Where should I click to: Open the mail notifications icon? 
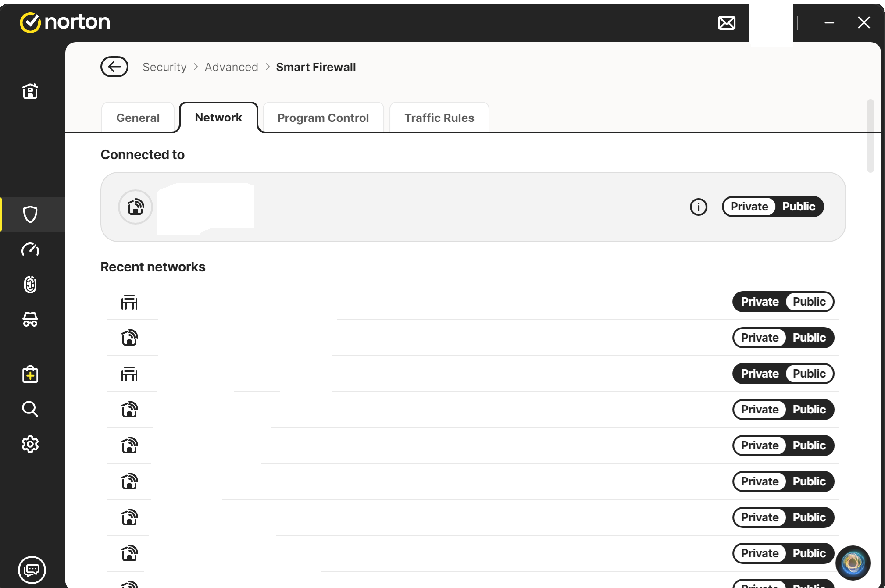726,23
